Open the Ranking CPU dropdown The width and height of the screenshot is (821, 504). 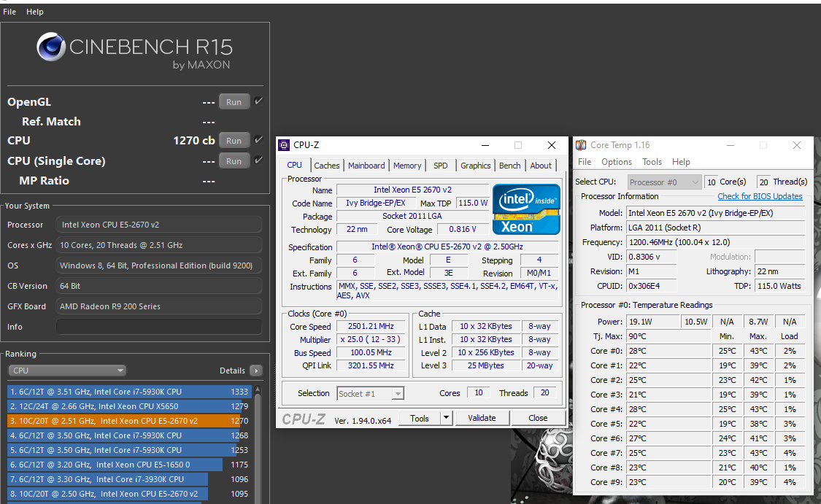[x=68, y=371]
